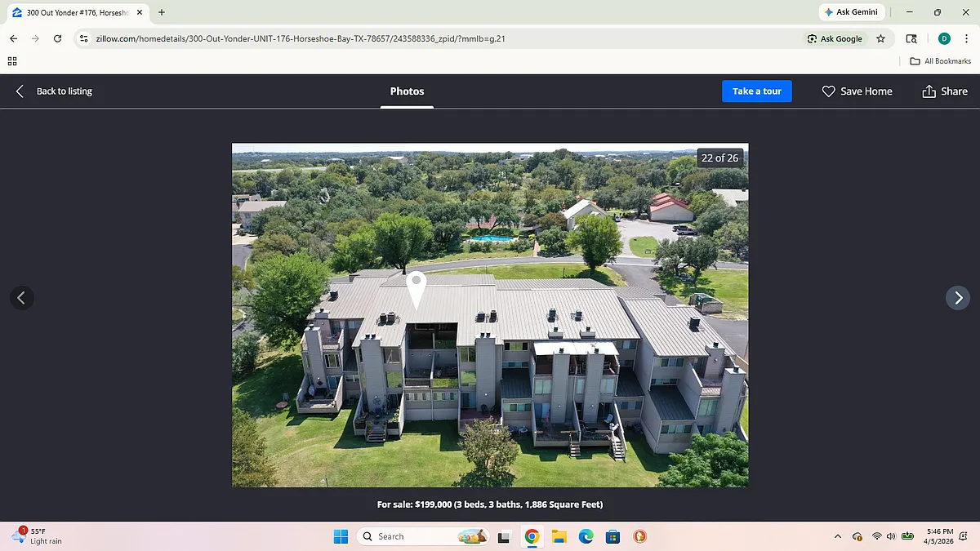Image resolution: width=980 pixels, height=551 pixels.
Task: Launch Microsoft Edge from the taskbar
Action: click(586, 536)
